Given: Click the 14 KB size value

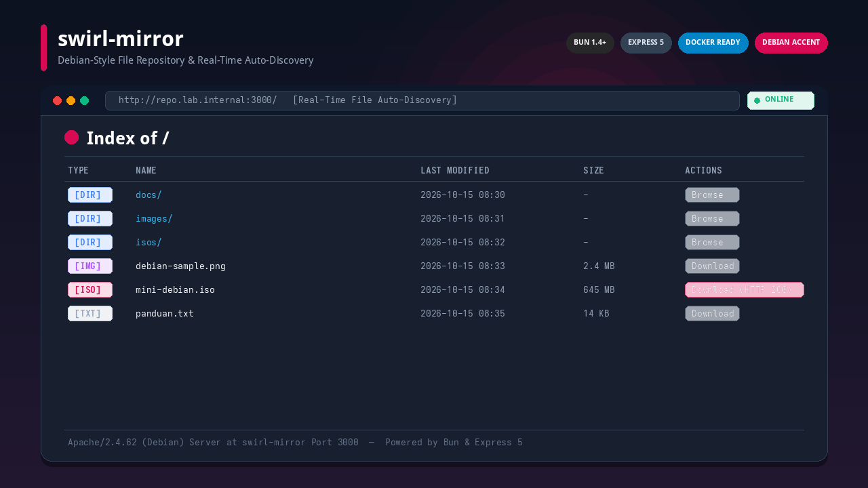Looking at the screenshot, I should pyautogui.click(x=596, y=314).
